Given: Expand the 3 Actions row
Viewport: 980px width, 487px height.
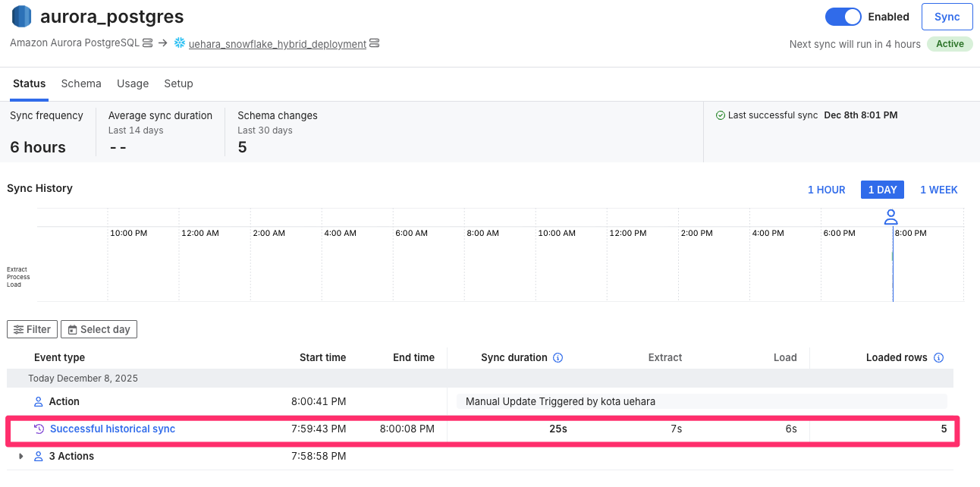Looking at the screenshot, I should click(x=21, y=457).
